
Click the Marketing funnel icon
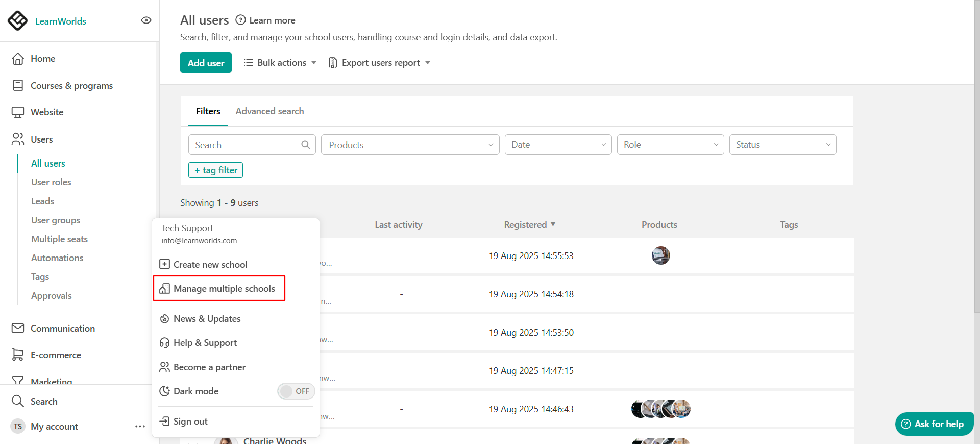18,381
